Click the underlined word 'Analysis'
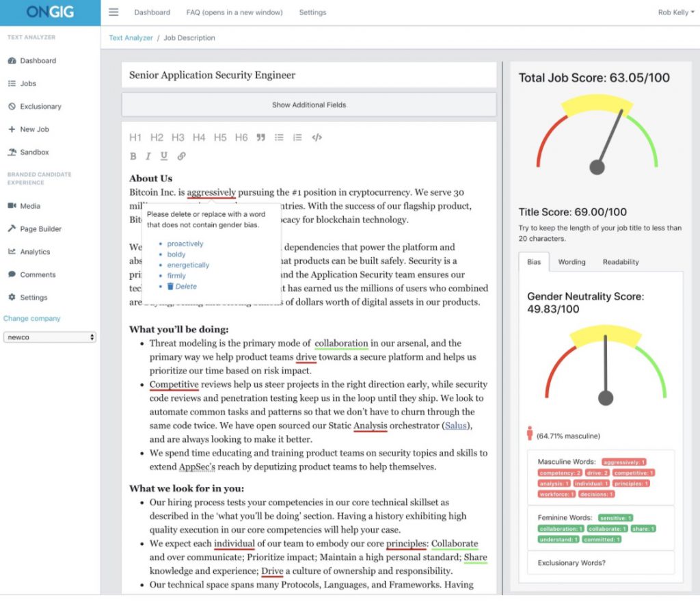700x602 pixels. point(370,426)
